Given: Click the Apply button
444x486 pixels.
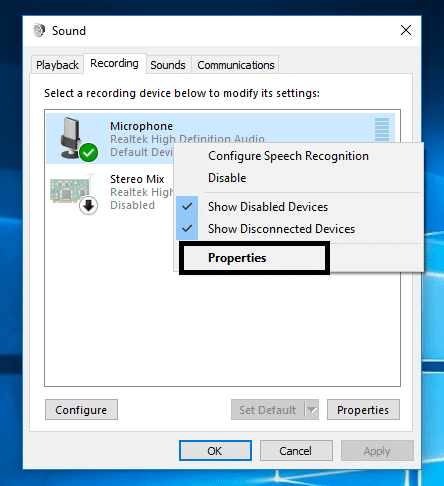Looking at the screenshot, I should pos(377,451).
